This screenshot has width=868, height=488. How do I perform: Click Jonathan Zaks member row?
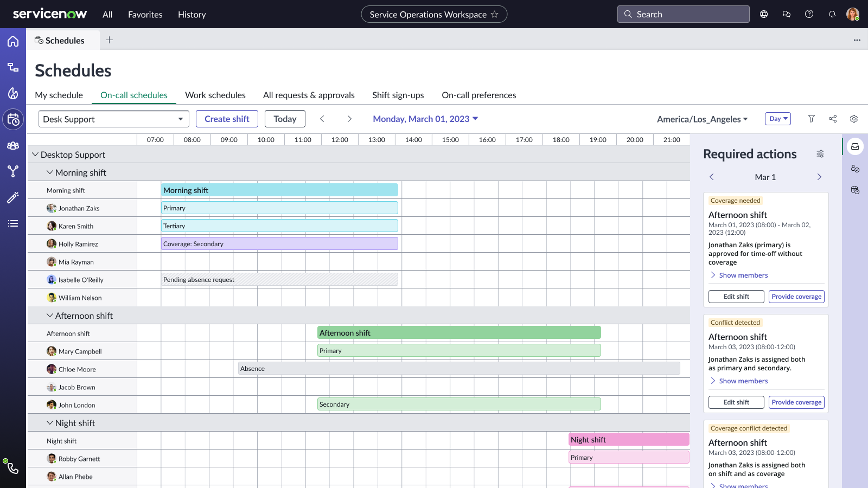coord(82,208)
